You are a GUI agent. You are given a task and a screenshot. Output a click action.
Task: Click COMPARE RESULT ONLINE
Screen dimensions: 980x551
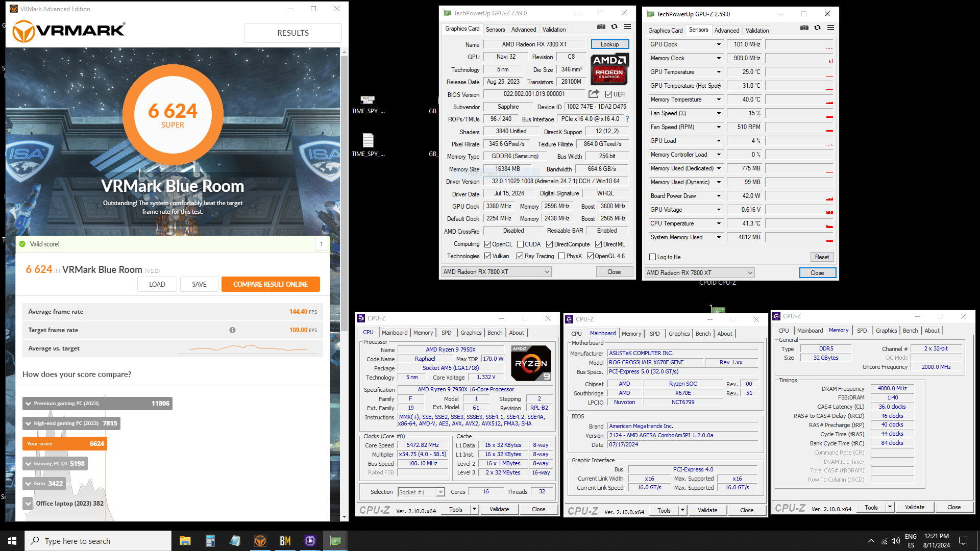coord(271,284)
